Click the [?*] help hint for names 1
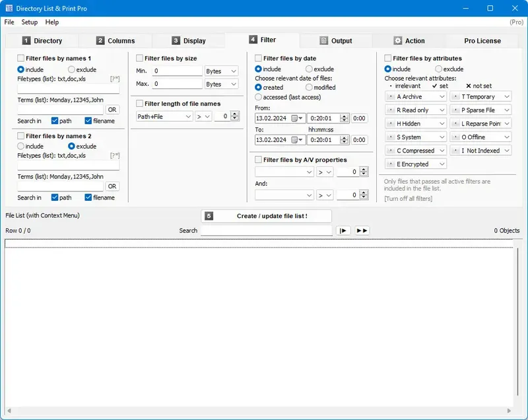Image resolution: width=528 pixels, height=420 pixels. [x=115, y=79]
